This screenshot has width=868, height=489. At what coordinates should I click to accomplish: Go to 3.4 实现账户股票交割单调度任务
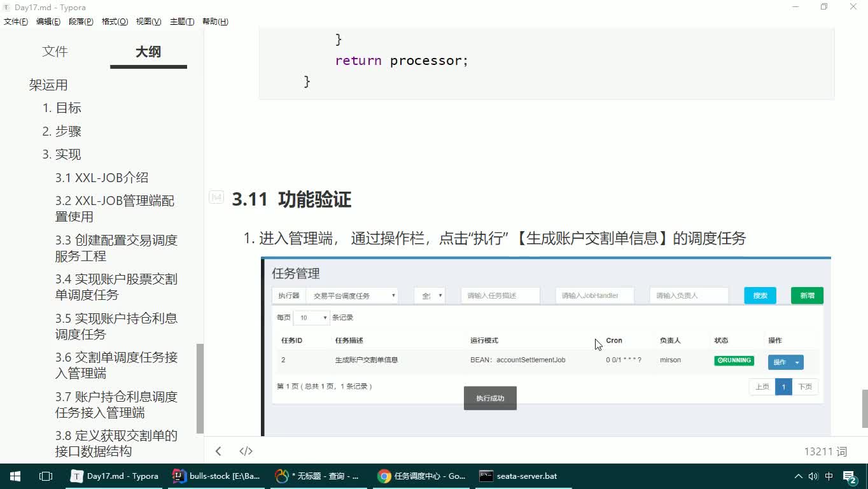click(x=116, y=287)
